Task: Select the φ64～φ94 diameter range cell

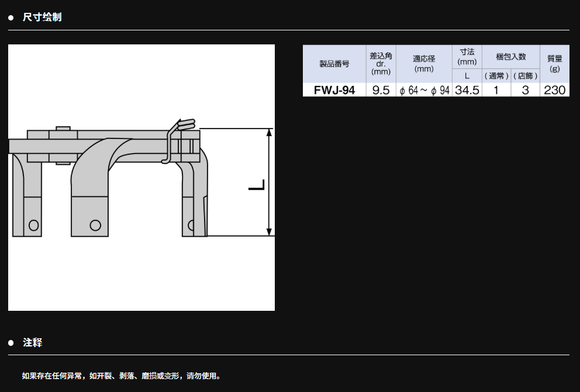Action: 424,90
